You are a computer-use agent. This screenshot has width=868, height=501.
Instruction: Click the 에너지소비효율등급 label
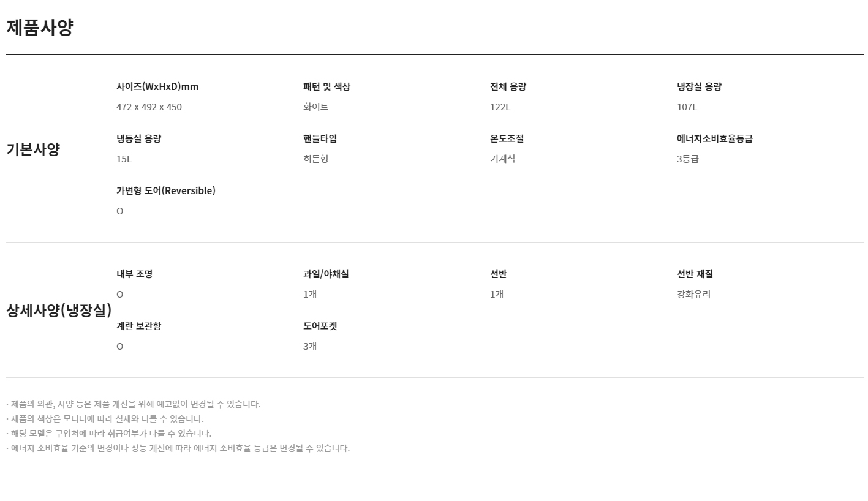click(714, 139)
